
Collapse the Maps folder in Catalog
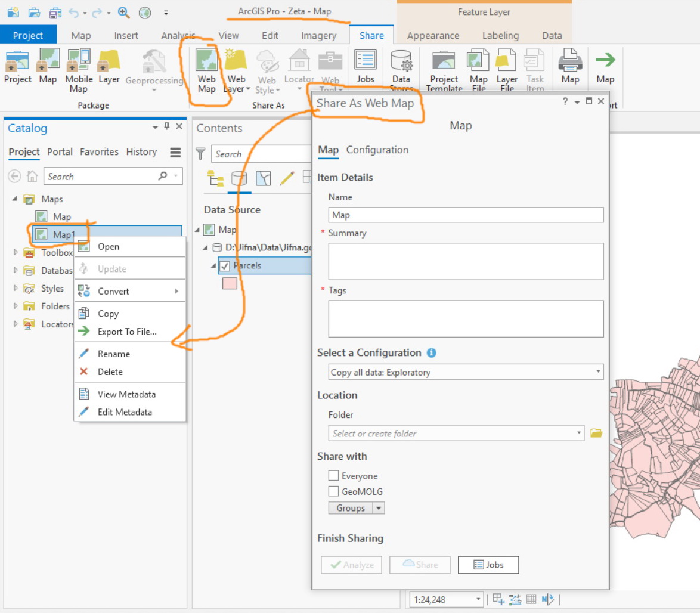coord(15,199)
